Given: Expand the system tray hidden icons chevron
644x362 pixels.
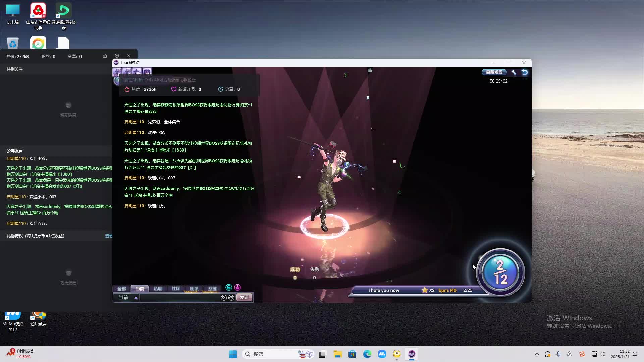Looking at the screenshot, I should click(537, 354).
